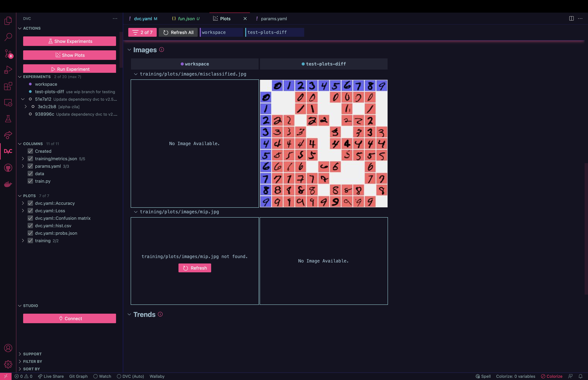Toggle the train.py column checkbox
The width and height of the screenshot is (588, 380).
(30, 181)
